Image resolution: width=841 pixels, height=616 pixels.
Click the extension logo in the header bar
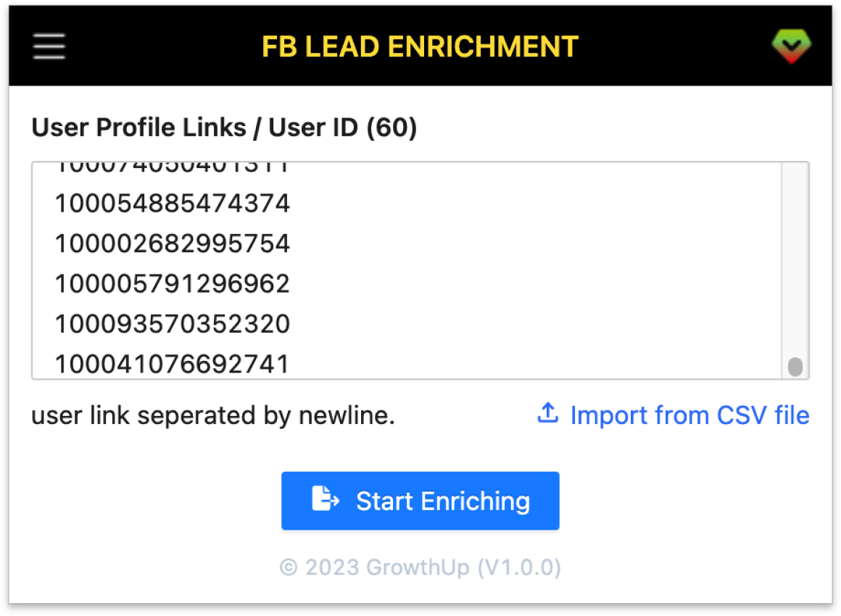792,46
